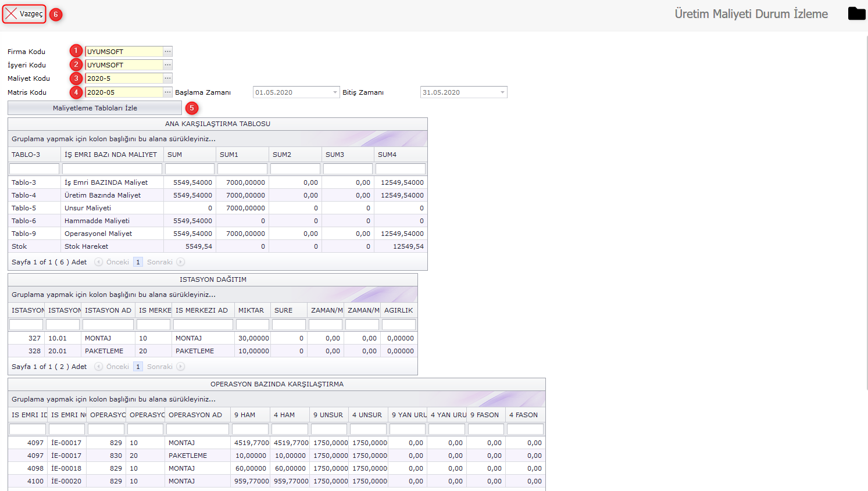Click page 1 in Ana Karşılaştırma pager
The height and width of the screenshot is (491, 868).
(x=138, y=262)
